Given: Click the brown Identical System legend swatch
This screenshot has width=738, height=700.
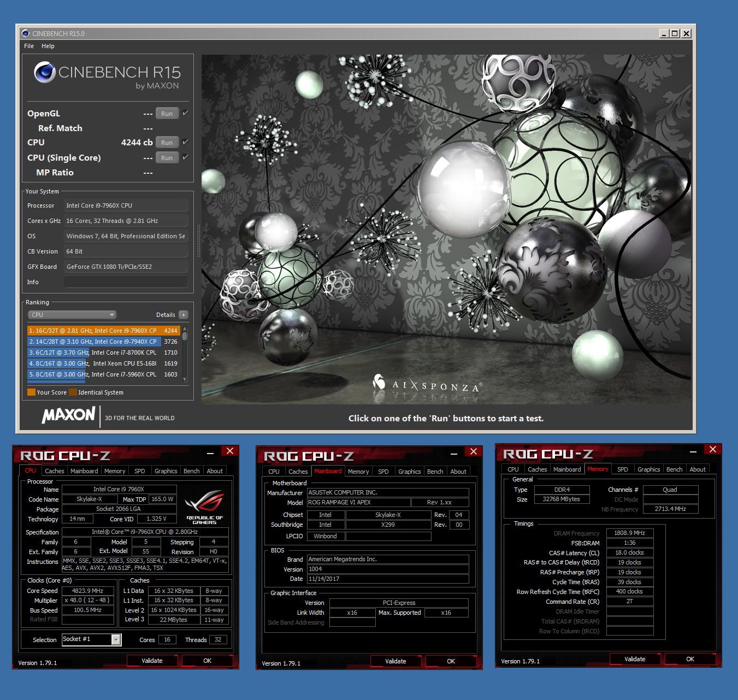Looking at the screenshot, I should 73,392.
